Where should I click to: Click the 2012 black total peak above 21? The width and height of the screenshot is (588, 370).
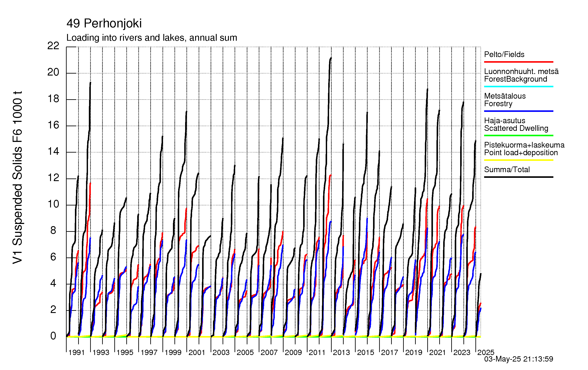331,59
